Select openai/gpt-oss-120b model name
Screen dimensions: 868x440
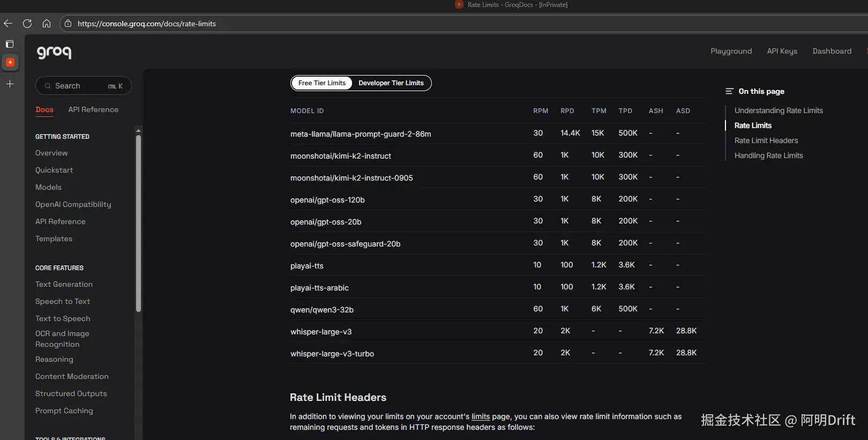point(327,200)
